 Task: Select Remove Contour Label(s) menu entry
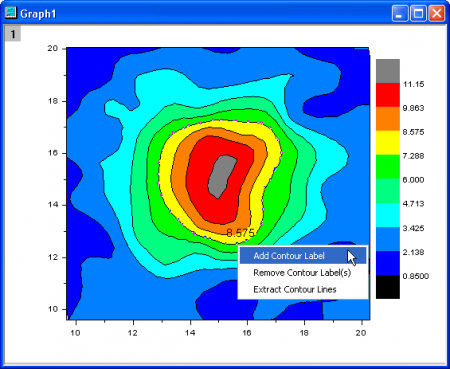click(303, 273)
